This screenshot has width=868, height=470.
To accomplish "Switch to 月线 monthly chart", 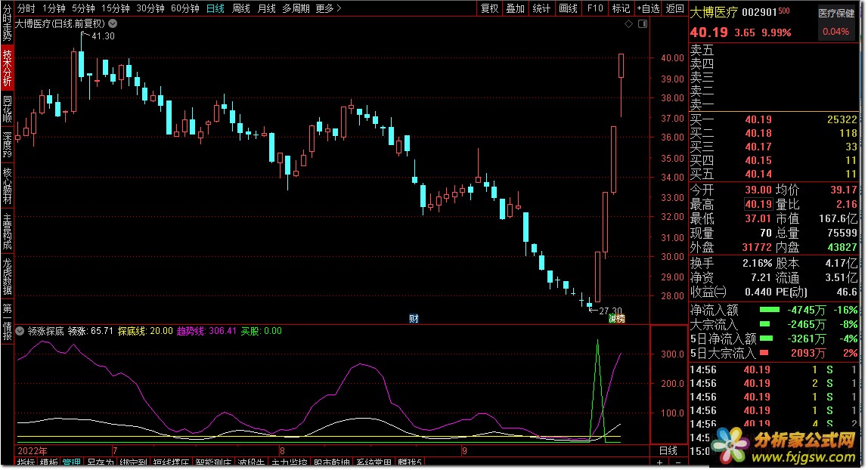I will (266, 8).
